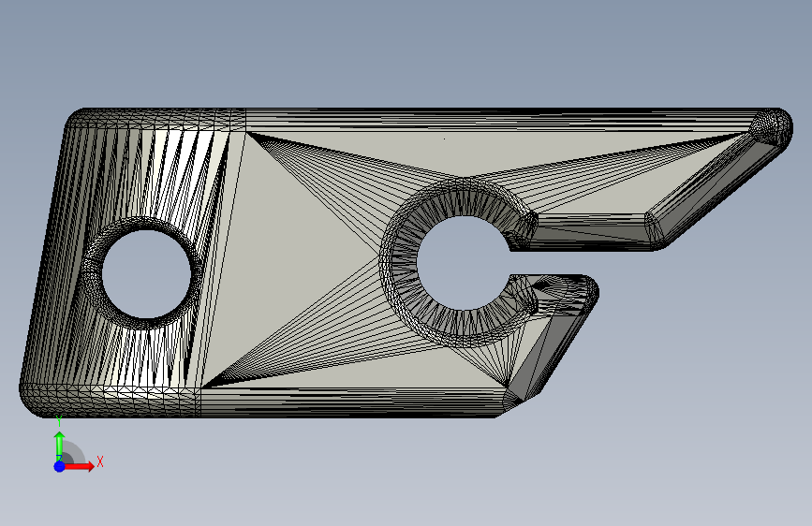Click the blue Z axis dot of the triad

[x=60, y=466]
